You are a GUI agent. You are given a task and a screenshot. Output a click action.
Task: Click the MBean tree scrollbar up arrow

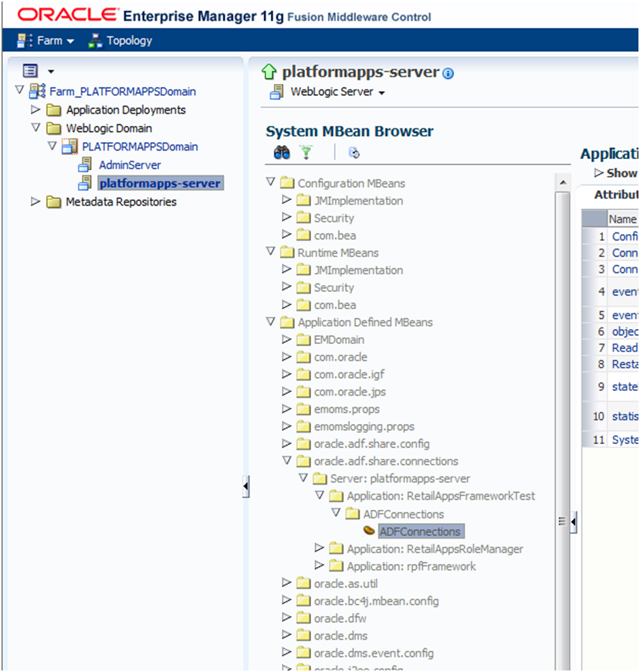point(563,183)
